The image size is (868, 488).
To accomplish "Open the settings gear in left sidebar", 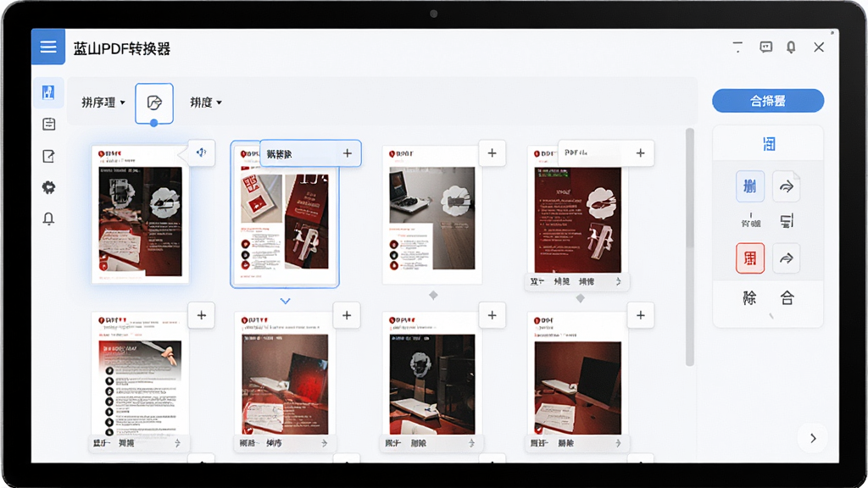I will [x=48, y=187].
